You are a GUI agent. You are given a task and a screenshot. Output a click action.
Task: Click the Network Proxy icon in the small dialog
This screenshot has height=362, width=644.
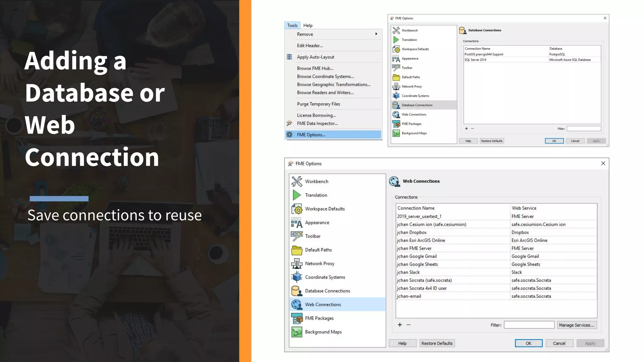point(396,86)
